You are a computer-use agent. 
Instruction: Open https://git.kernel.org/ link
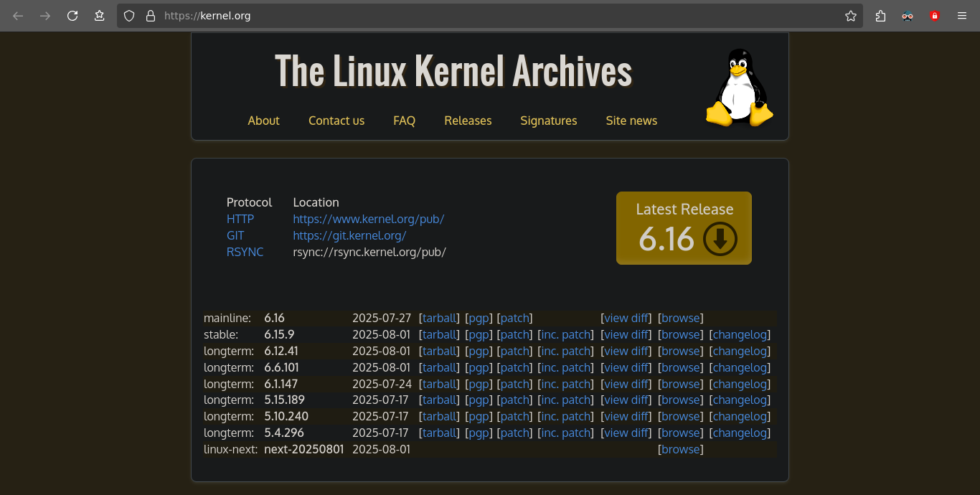point(349,235)
